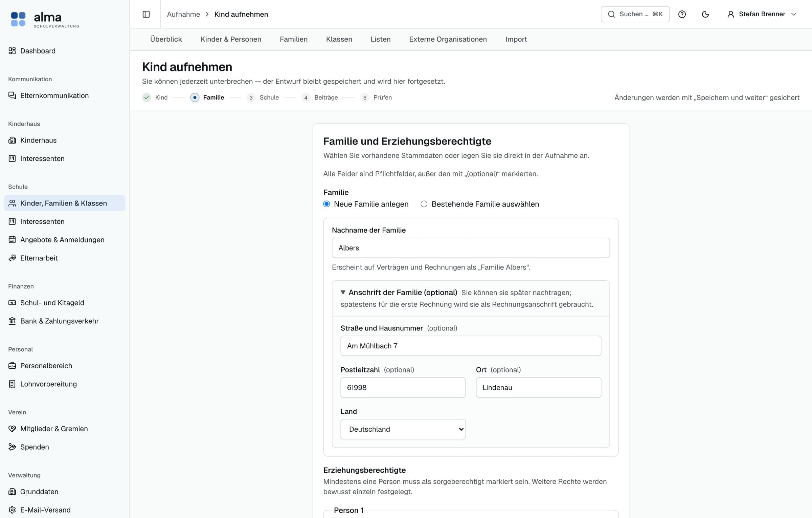Open the Suchen search box

635,14
